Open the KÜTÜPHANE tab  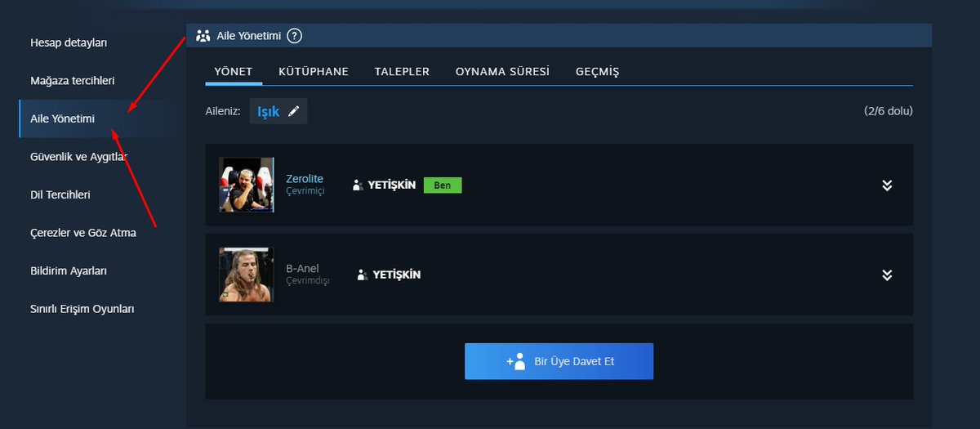(314, 72)
